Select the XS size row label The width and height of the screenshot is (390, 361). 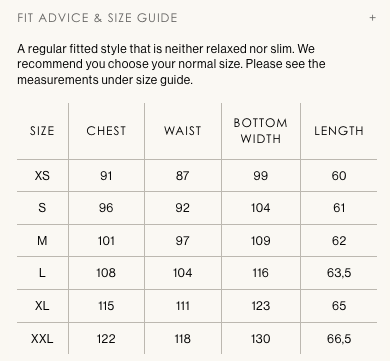42,175
